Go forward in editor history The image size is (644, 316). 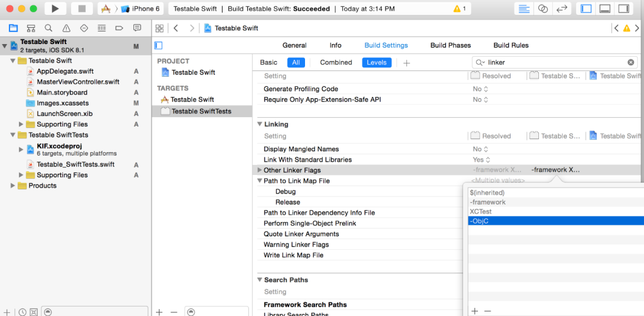(x=192, y=28)
